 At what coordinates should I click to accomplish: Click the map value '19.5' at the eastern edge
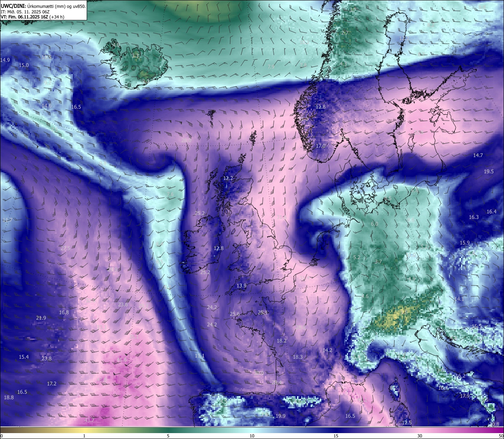[489, 172]
